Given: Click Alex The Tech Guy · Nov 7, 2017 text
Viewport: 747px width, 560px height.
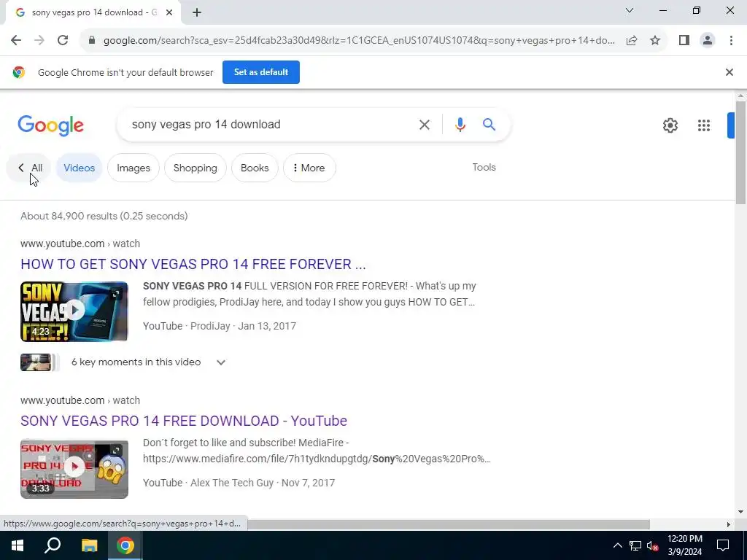Looking at the screenshot, I should click(263, 483).
